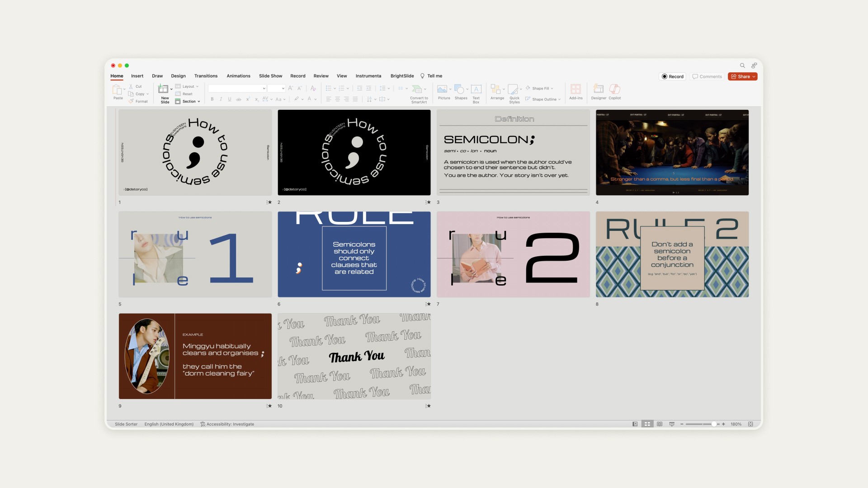Launch Copilot from the ribbon
Image resolution: width=868 pixels, height=488 pixels.
click(x=614, y=89)
